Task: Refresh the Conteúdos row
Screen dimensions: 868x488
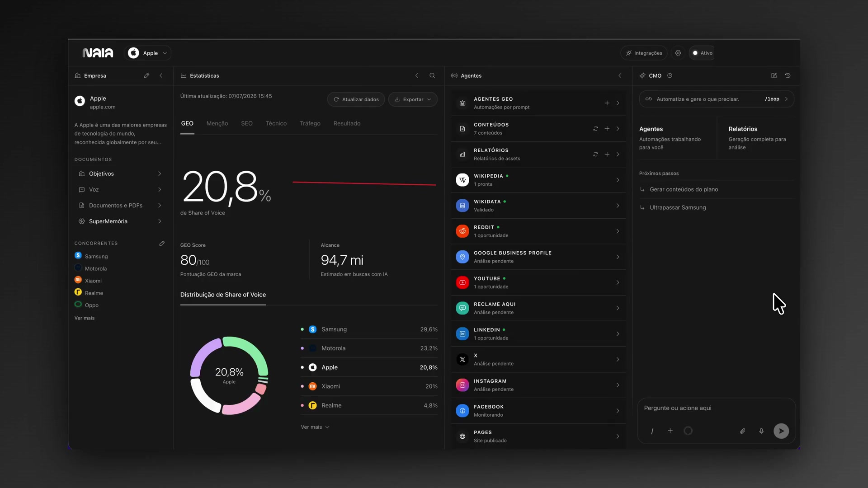Action: pyautogui.click(x=595, y=129)
